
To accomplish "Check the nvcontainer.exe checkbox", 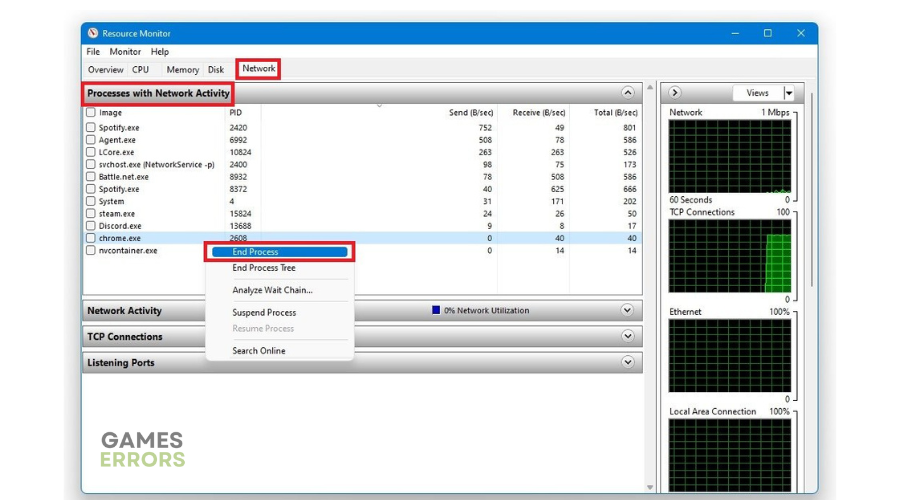I will pos(91,250).
